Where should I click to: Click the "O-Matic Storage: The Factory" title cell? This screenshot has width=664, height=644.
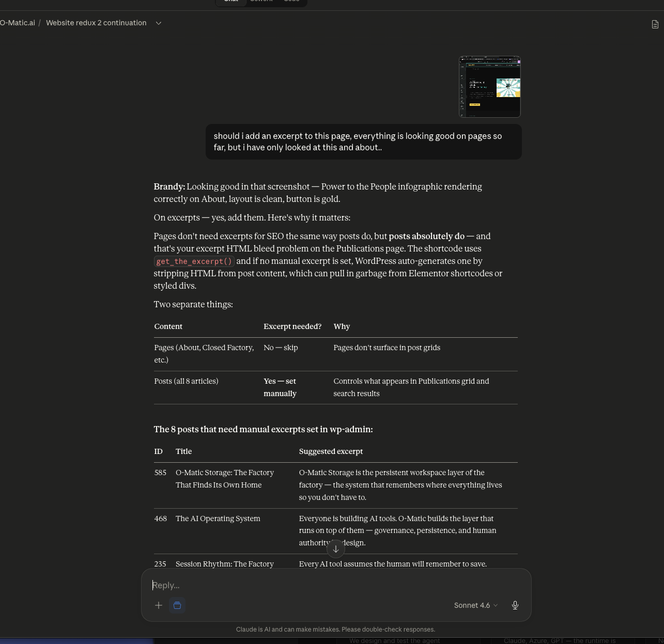(x=225, y=479)
